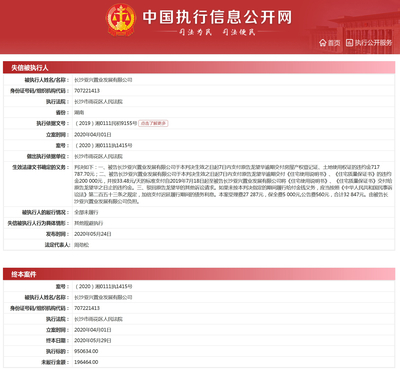Click the 中国执行信息公开网 site title

pyautogui.click(x=217, y=17)
